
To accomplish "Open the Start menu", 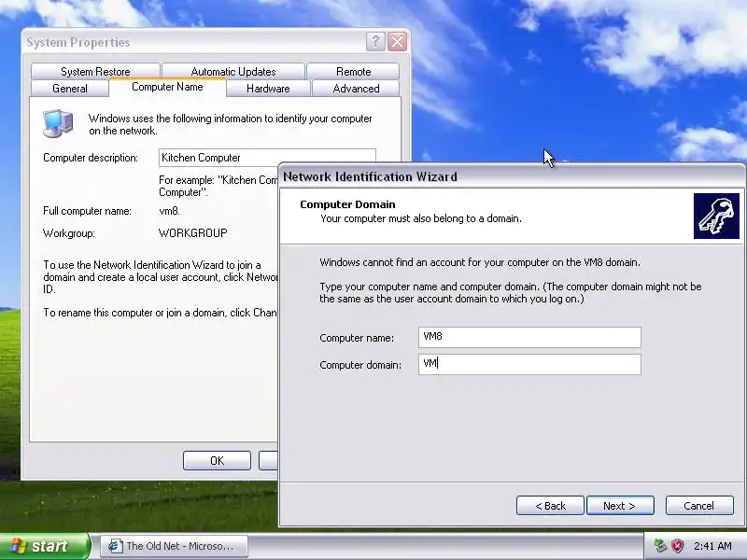I will pyautogui.click(x=45, y=546).
